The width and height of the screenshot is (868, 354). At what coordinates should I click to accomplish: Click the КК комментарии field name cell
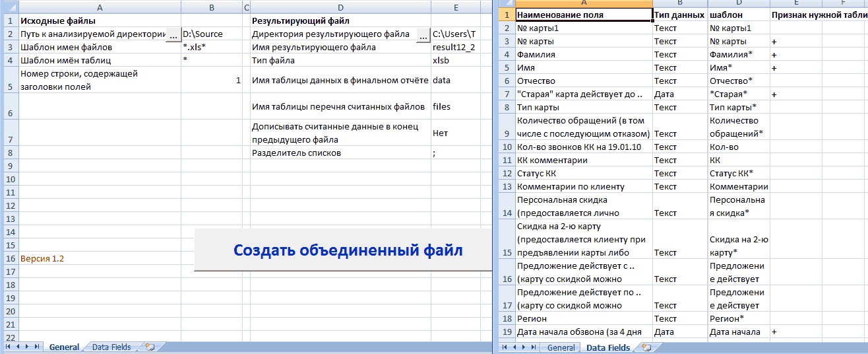click(583, 160)
